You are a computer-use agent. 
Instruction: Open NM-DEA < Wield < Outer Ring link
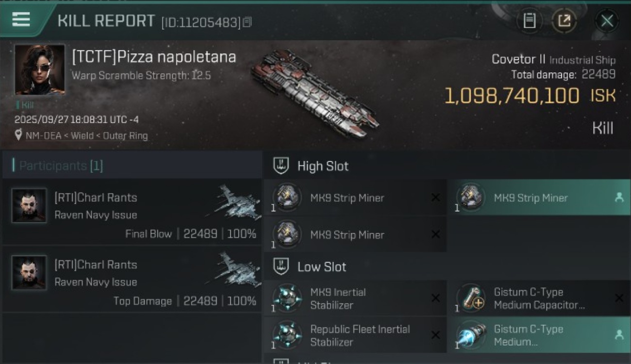pos(86,136)
